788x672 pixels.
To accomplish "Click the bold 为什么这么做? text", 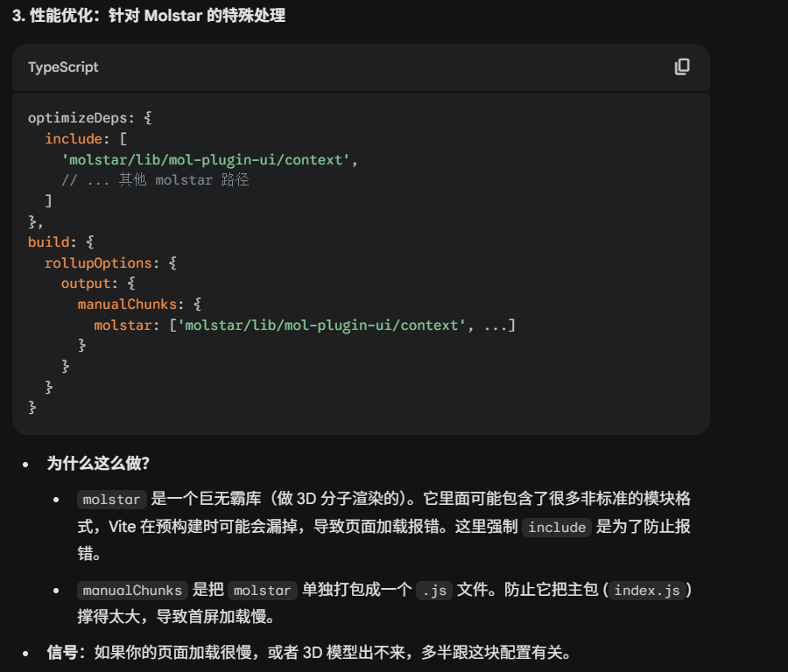I will pos(97,464).
